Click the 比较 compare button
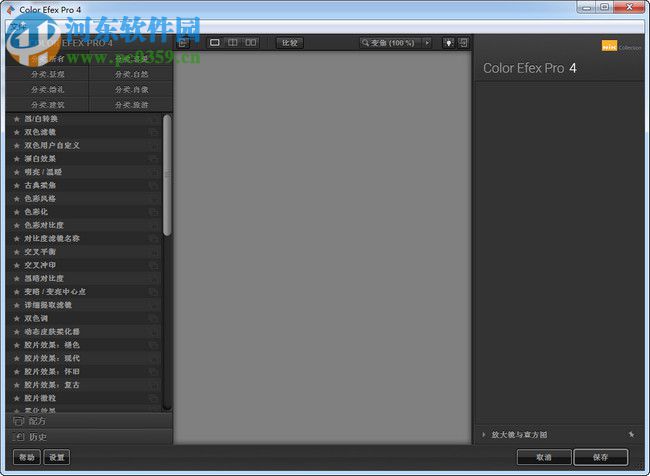The height and width of the screenshot is (476, 650). coord(290,43)
